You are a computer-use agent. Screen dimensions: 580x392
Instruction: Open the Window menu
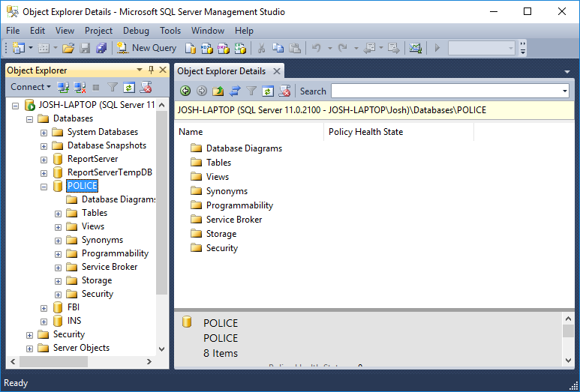[208, 31]
